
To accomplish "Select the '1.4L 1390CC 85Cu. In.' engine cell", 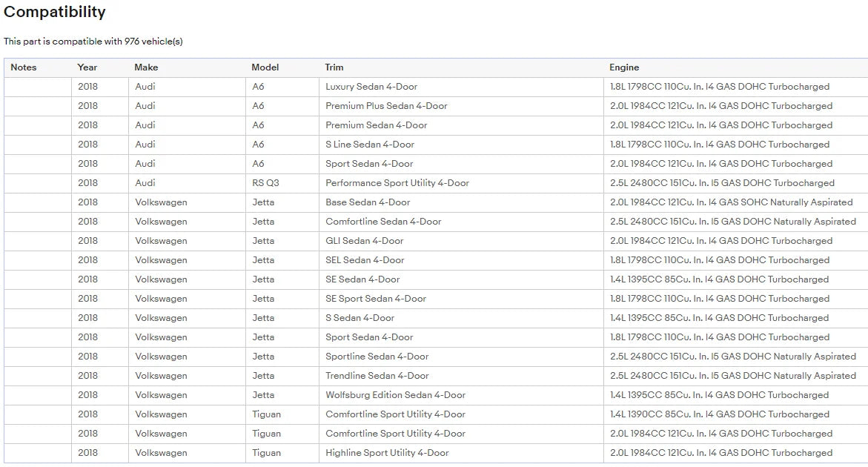I will 736,414.
